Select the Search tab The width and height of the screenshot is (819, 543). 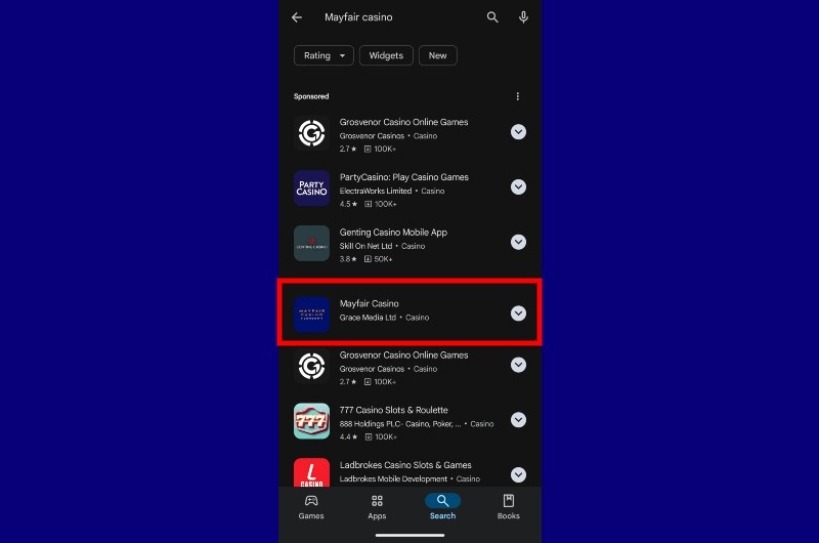pos(442,507)
